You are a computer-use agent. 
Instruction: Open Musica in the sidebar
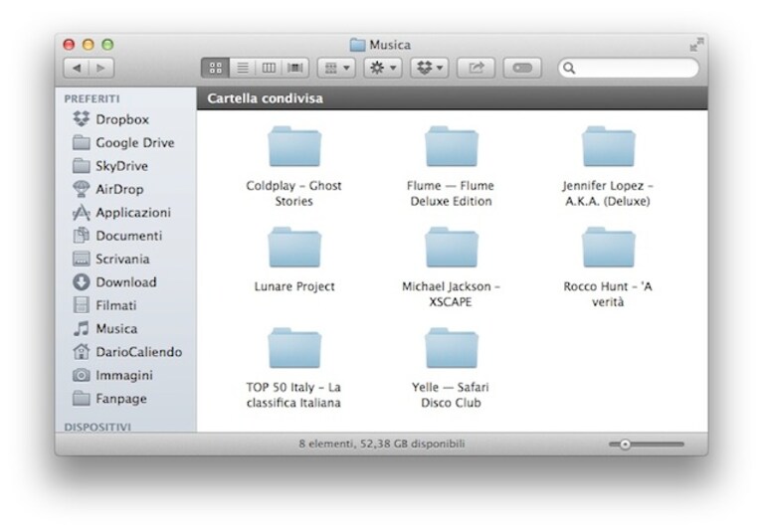coord(125,329)
